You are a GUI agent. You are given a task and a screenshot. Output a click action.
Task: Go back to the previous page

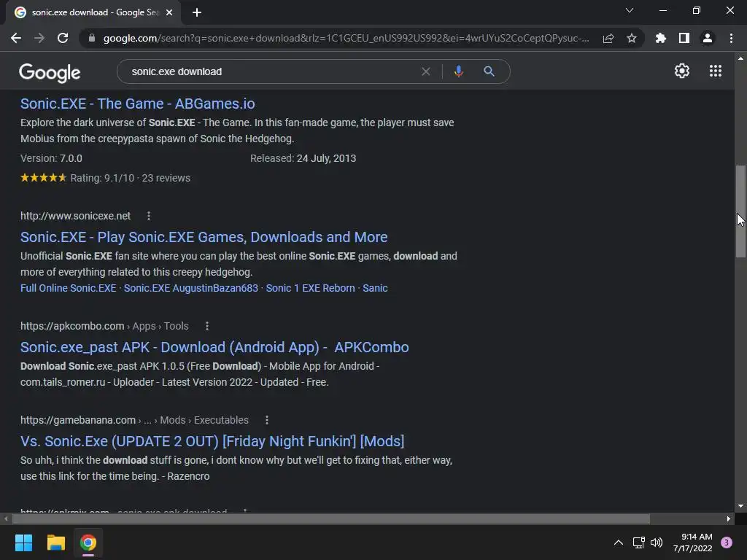[x=16, y=38]
